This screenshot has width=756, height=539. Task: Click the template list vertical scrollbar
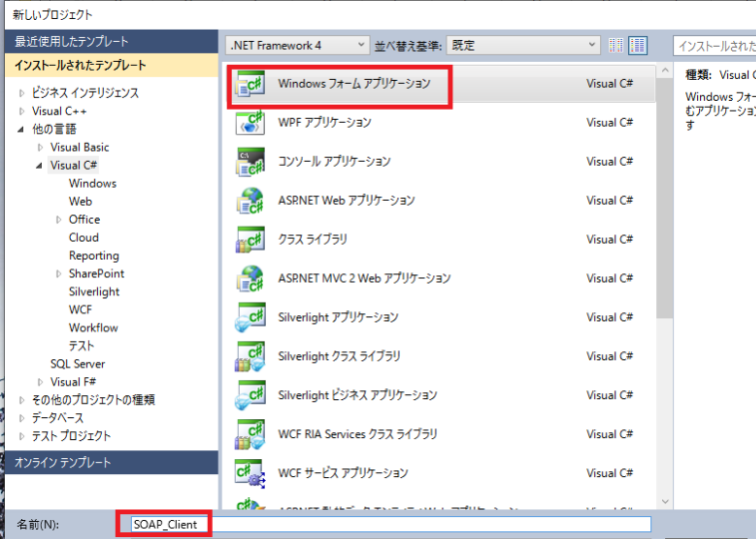click(x=664, y=200)
